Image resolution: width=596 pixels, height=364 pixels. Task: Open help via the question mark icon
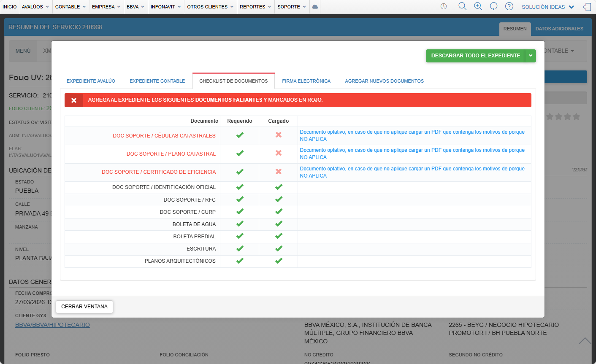click(509, 6)
